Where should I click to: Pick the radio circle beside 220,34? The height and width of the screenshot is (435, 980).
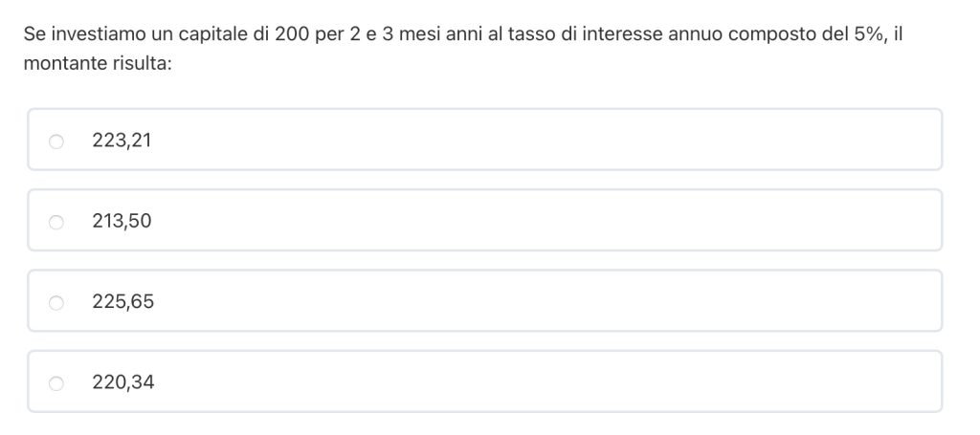click(x=56, y=383)
